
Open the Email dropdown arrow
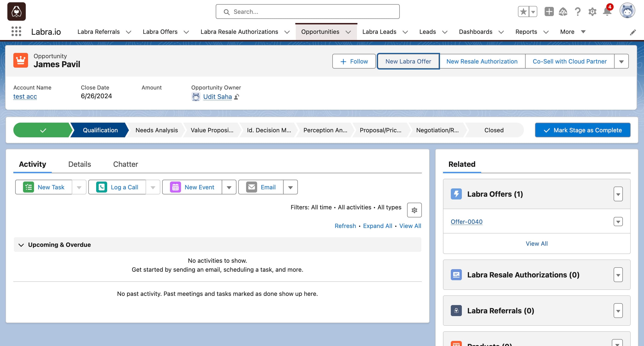pyautogui.click(x=290, y=187)
